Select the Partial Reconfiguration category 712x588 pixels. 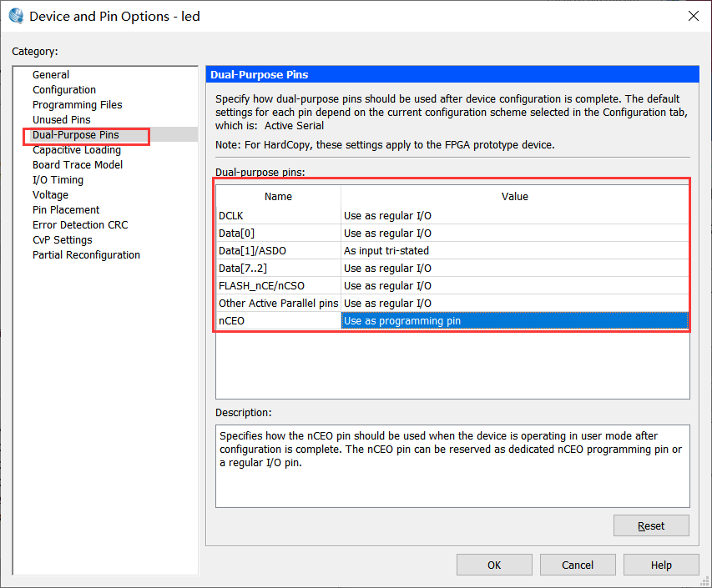[86, 255]
